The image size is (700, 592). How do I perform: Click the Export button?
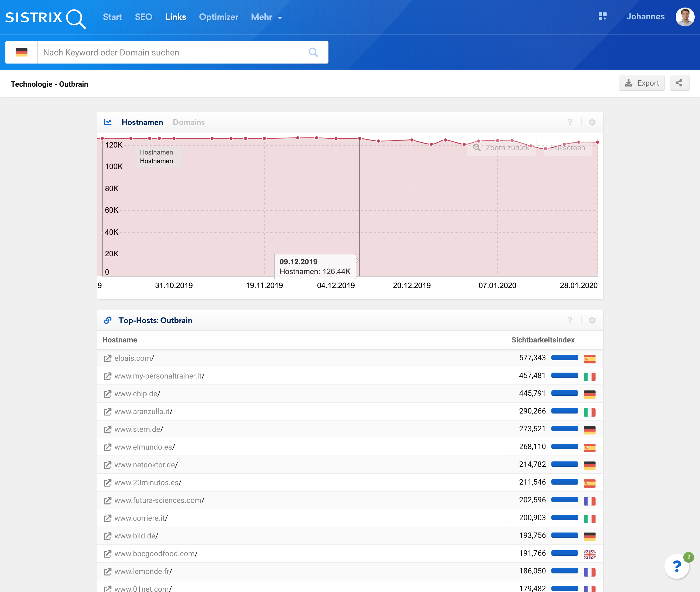[x=641, y=83]
